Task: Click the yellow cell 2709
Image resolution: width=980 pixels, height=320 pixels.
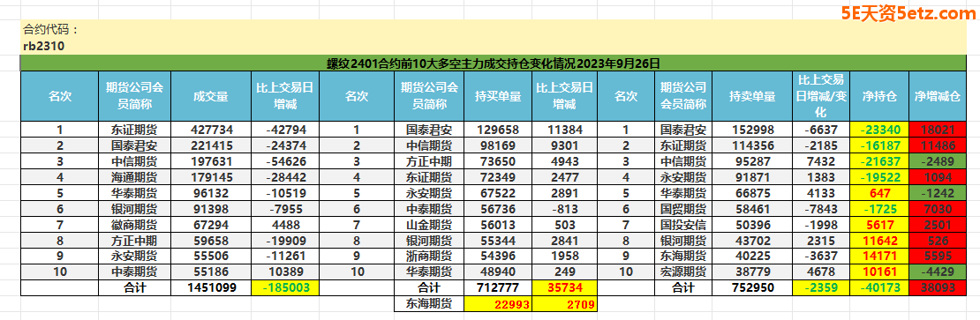Action: coord(565,304)
